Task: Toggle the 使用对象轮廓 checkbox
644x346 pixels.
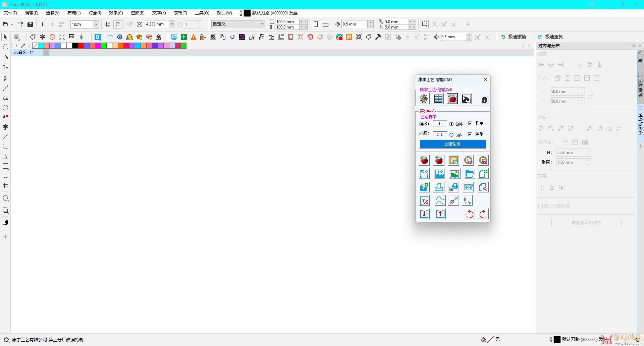Action: (540, 206)
